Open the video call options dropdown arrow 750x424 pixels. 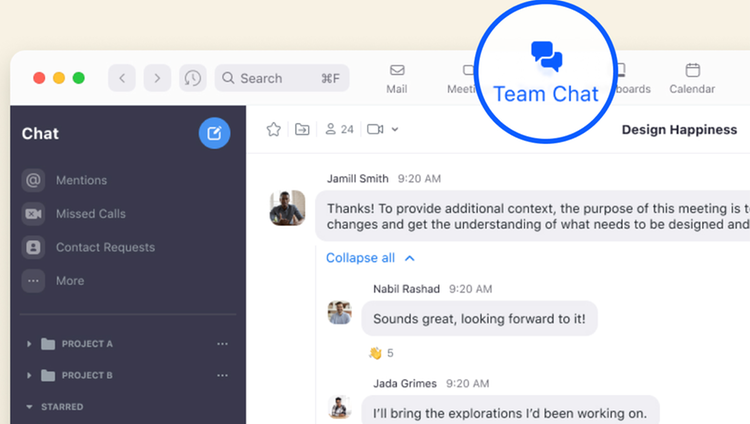click(395, 129)
